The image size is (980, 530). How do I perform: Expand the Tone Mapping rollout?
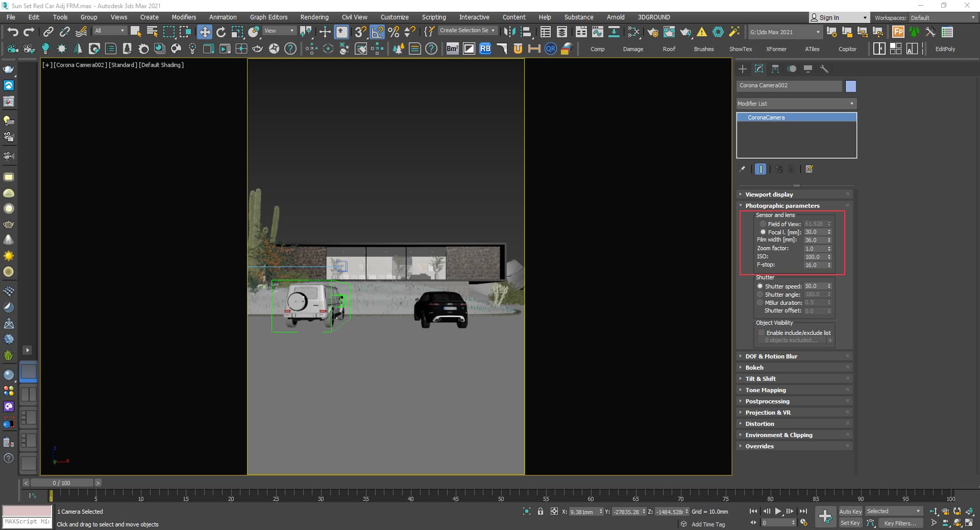pyautogui.click(x=765, y=390)
